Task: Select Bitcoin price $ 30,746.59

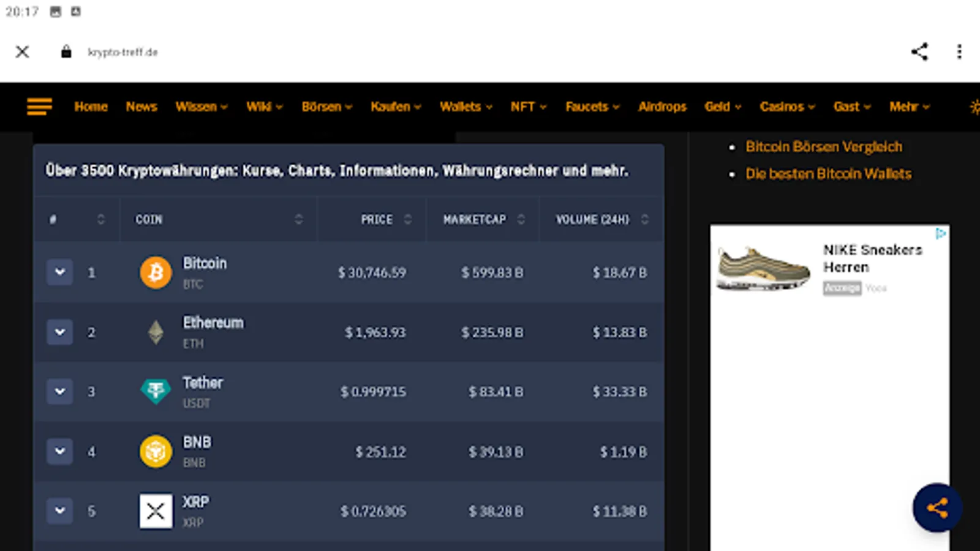Action: tap(372, 272)
